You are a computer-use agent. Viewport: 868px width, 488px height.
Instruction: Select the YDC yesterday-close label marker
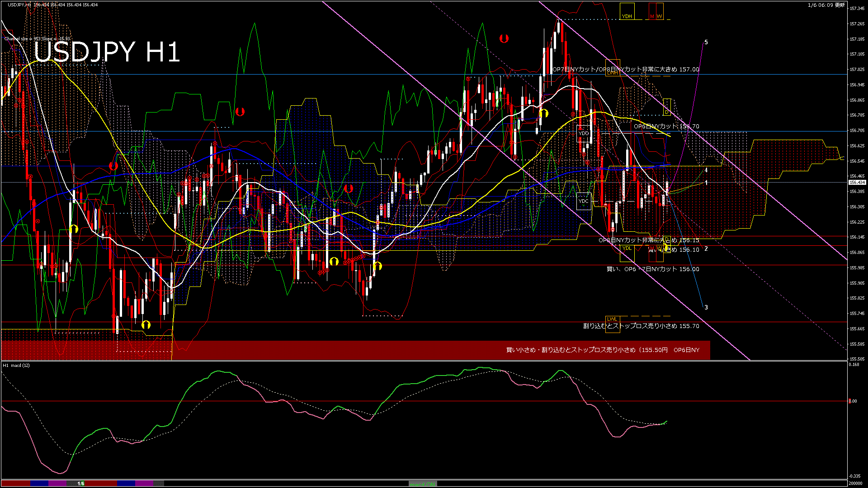pyautogui.click(x=584, y=201)
